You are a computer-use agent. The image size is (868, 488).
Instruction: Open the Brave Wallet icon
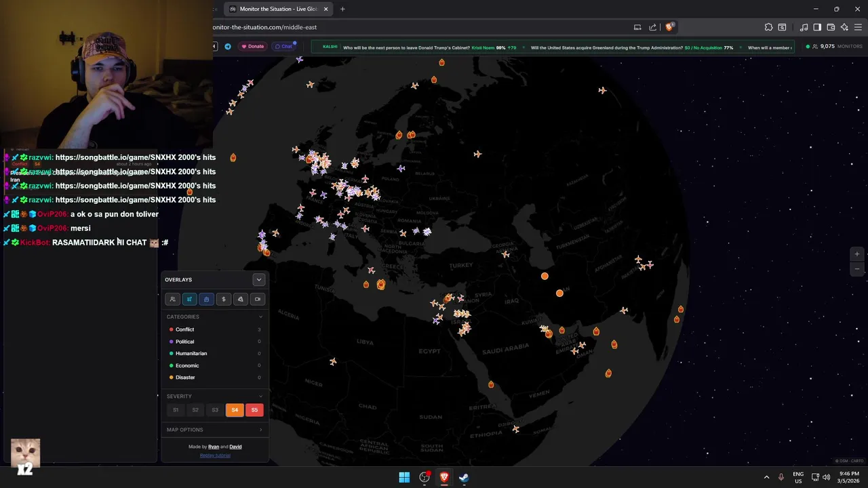coord(831,27)
